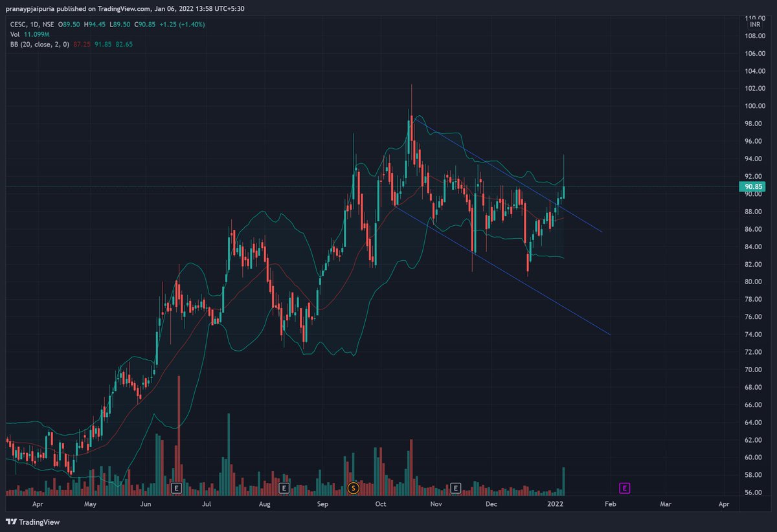Screen dimensions: 777x532
Task: Open the 1D timeframe selector in the legend
Action: [x=36, y=24]
